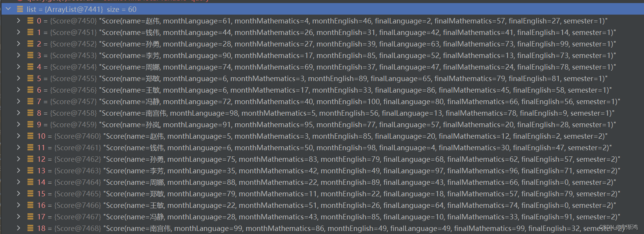The image size is (644, 234).
Task: Expand element 2 Score@7452
Action: 18,44
